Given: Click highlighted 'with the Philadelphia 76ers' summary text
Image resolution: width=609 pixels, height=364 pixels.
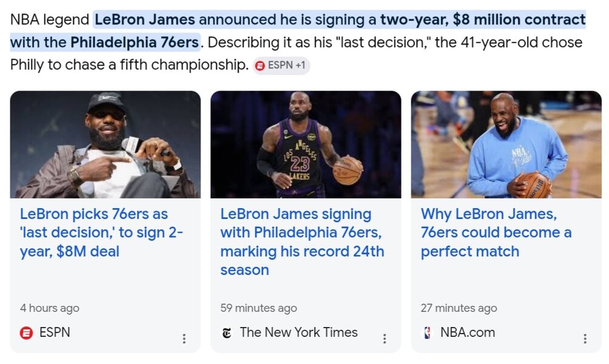Looking at the screenshot, I should 104,42.
